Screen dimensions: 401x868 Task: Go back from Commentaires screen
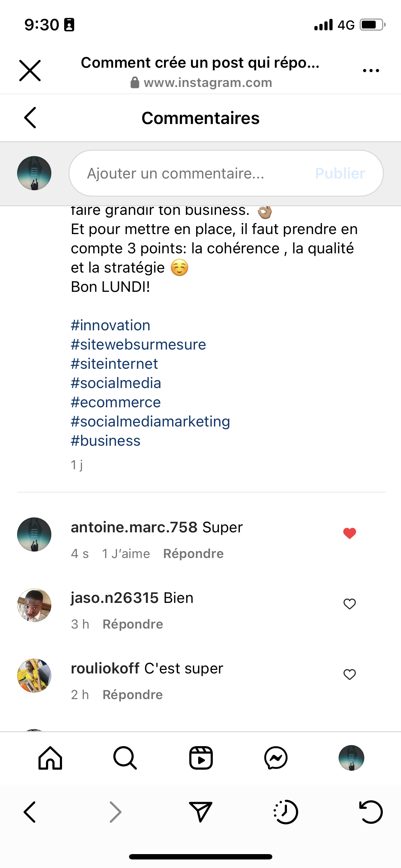(30, 118)
